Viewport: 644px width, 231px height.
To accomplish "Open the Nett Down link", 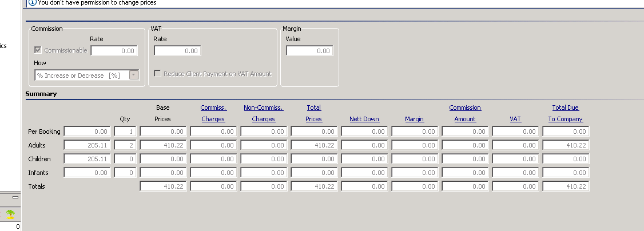I will point(364,119).
